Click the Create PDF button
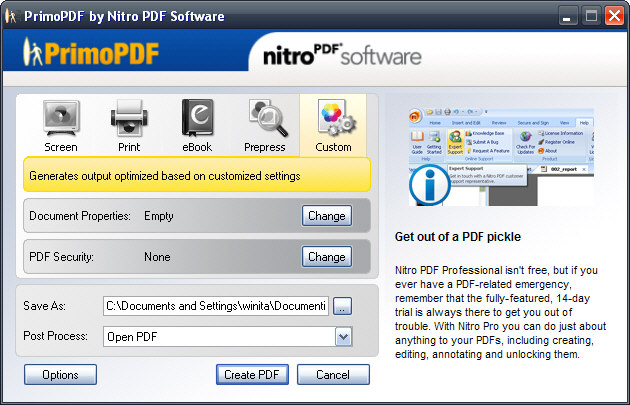 tap(252, 374)
